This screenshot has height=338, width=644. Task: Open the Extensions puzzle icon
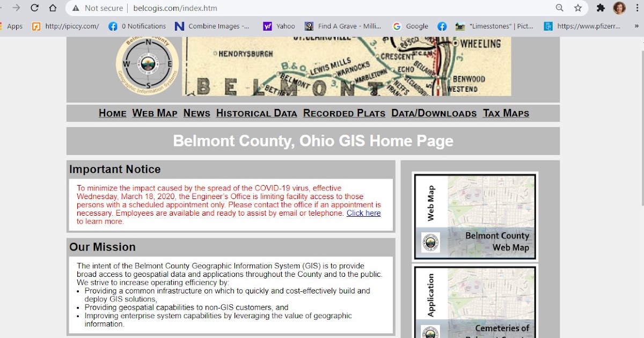(x=601, y=8)
